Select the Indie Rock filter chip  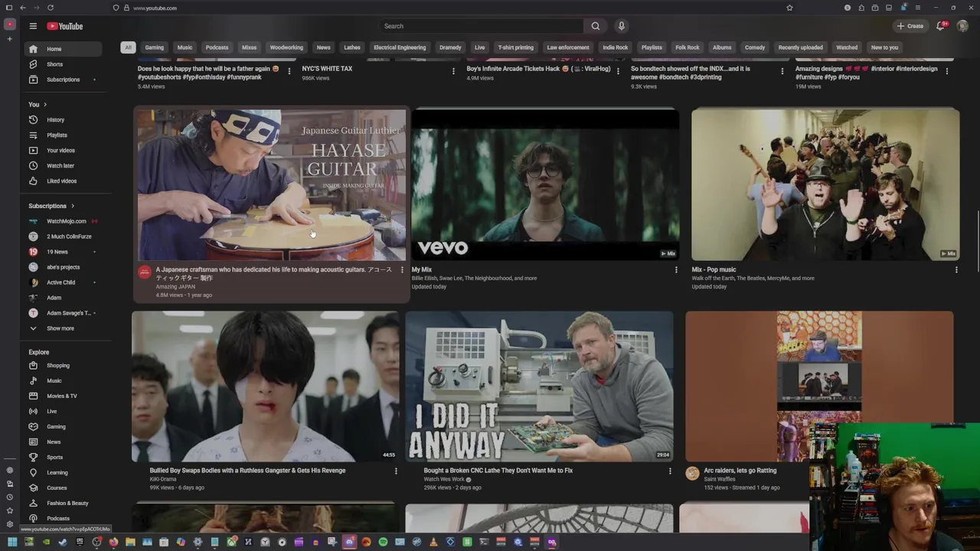[x=615, y=47]
